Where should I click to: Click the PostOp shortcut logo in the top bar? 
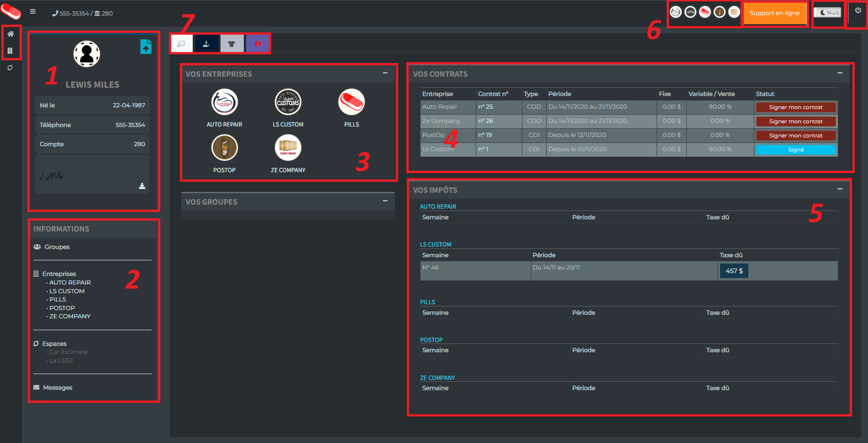coord(720,12)
